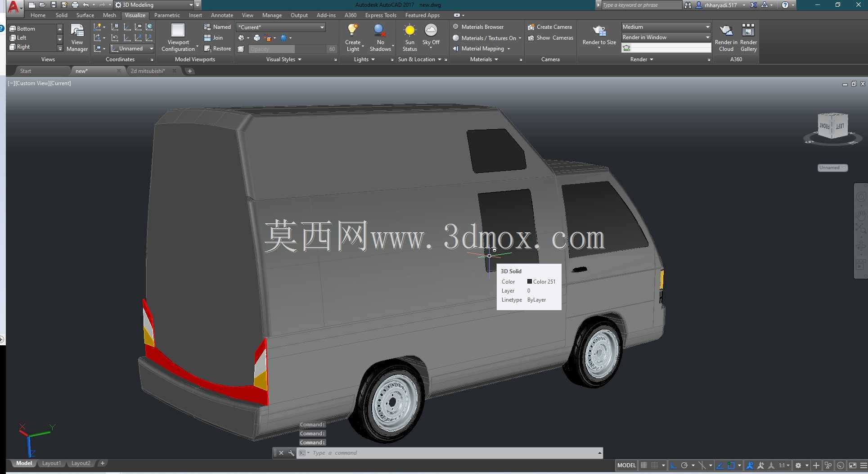
Task: Switch to the 2d mitsubishi* drawing tab
Action: pyautogui.click(x=148, y=71)
